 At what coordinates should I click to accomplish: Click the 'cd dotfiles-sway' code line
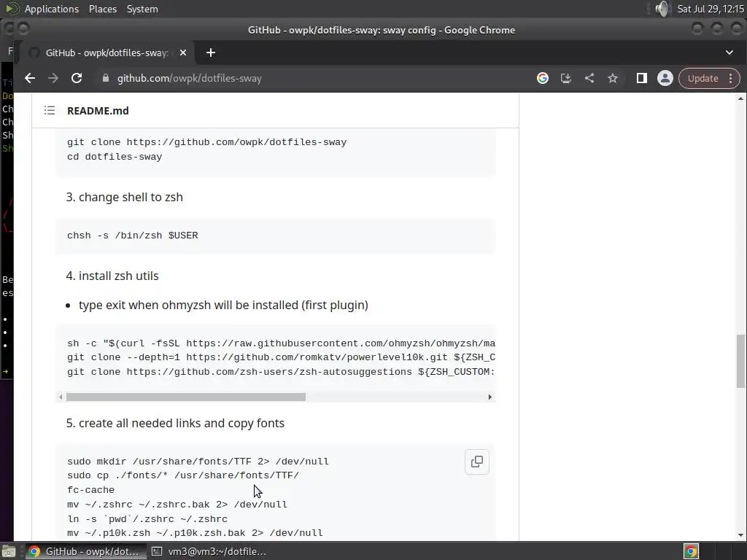click(115, 157)
